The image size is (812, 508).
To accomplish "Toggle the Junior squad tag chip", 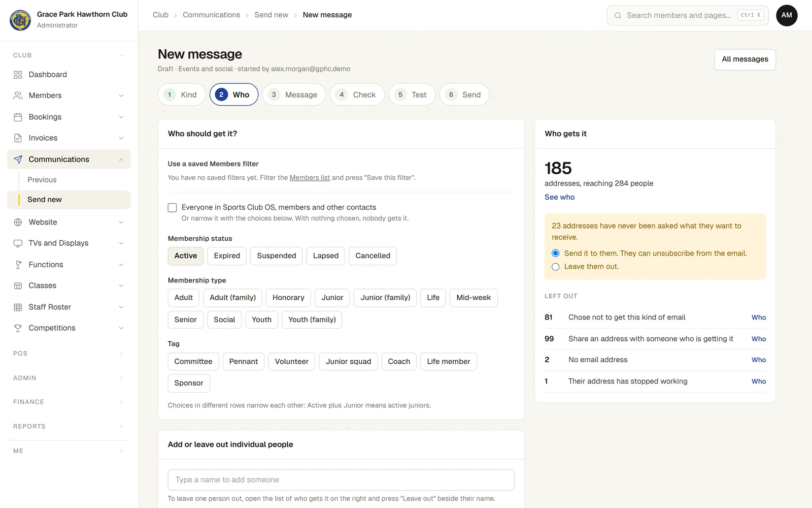I will click(x=348, y=362).
